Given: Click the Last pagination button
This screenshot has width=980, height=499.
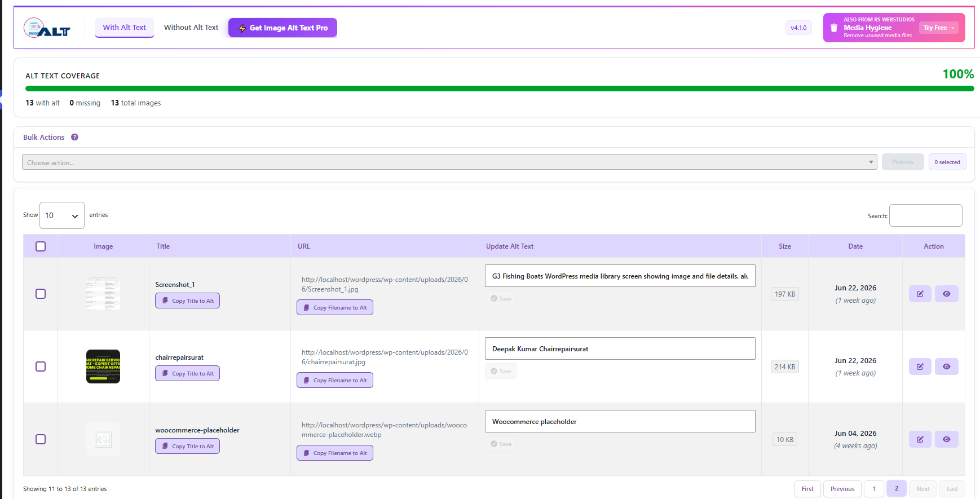Looking at the screenshot, I should [952, 489].
